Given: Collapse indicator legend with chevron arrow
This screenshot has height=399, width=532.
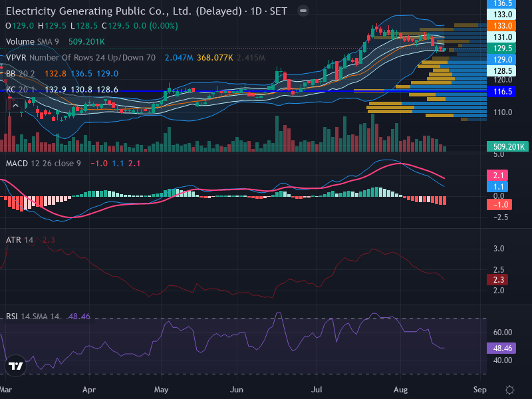Looking at the screenshot, I should click(x=15, y=106).
